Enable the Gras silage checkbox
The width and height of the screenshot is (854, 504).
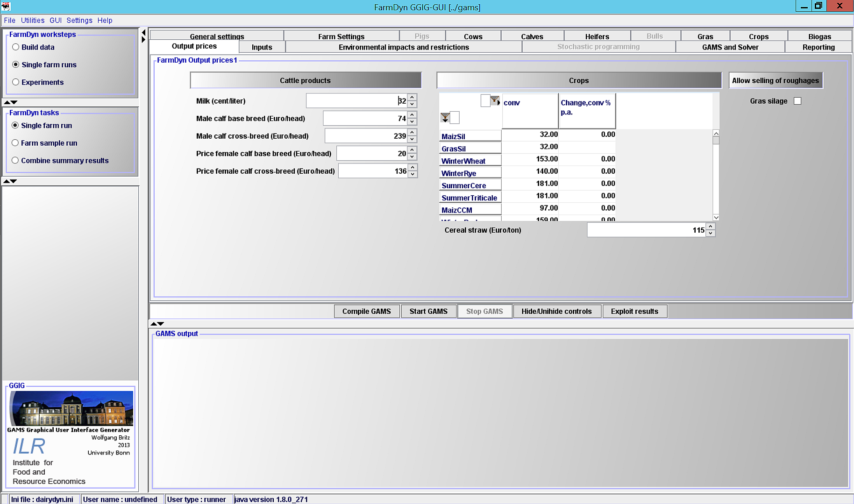click(797, 101)
